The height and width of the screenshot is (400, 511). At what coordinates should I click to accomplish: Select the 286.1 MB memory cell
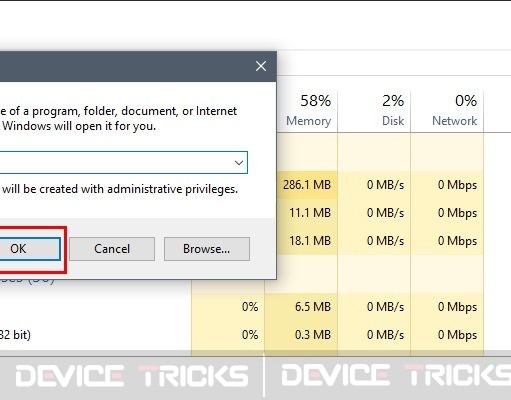[307, 185]
